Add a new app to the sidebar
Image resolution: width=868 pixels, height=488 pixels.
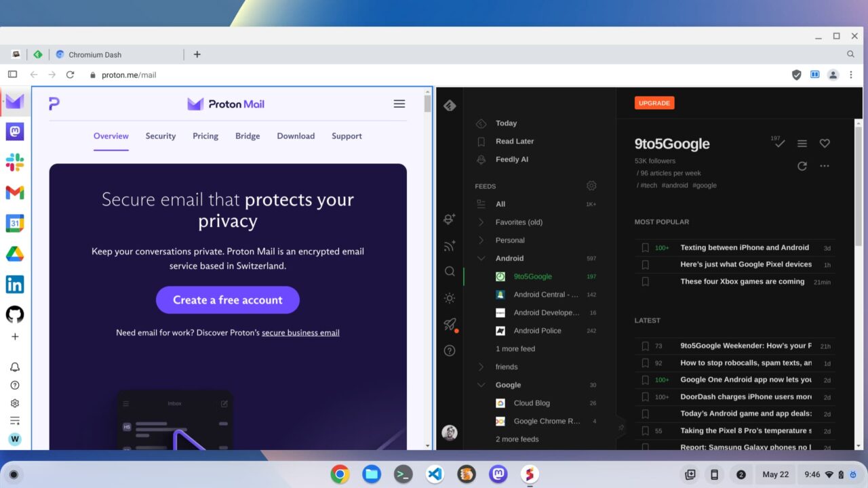15,337
